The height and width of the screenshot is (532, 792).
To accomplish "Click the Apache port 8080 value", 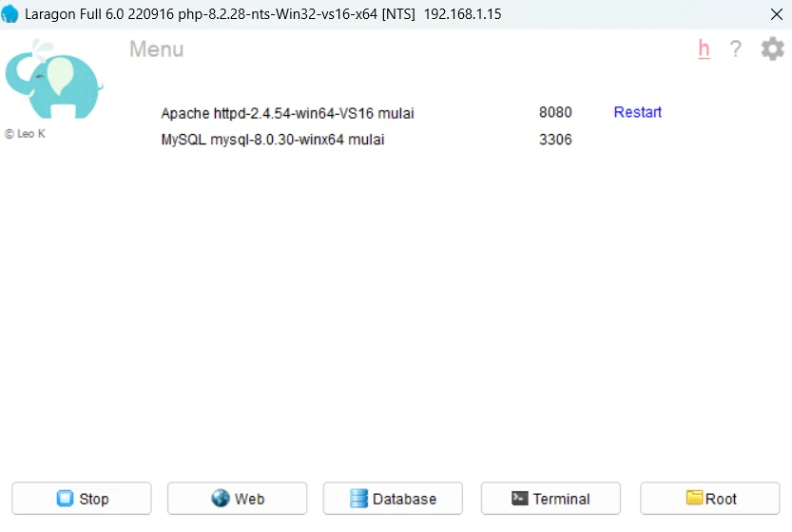I will pos(555,112).
